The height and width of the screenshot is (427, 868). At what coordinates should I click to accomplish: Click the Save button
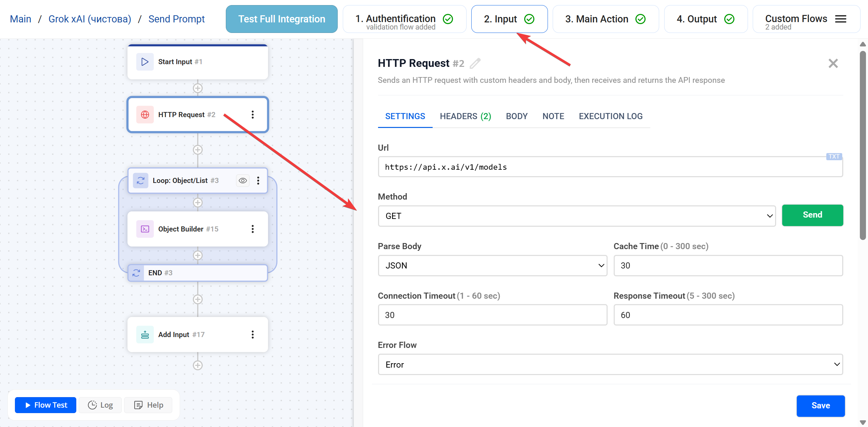[x=821, y=406]
